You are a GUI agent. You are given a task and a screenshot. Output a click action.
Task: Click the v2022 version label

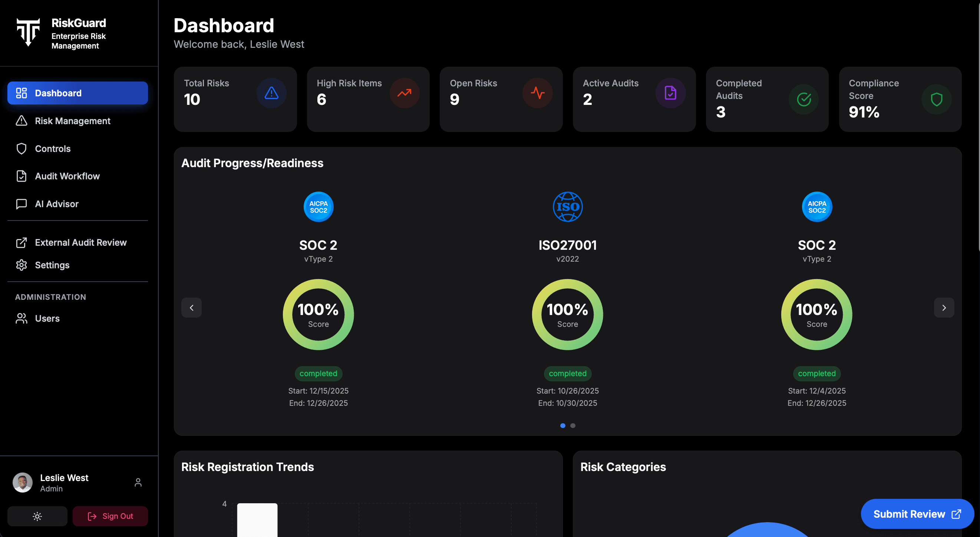pos(568,259)
